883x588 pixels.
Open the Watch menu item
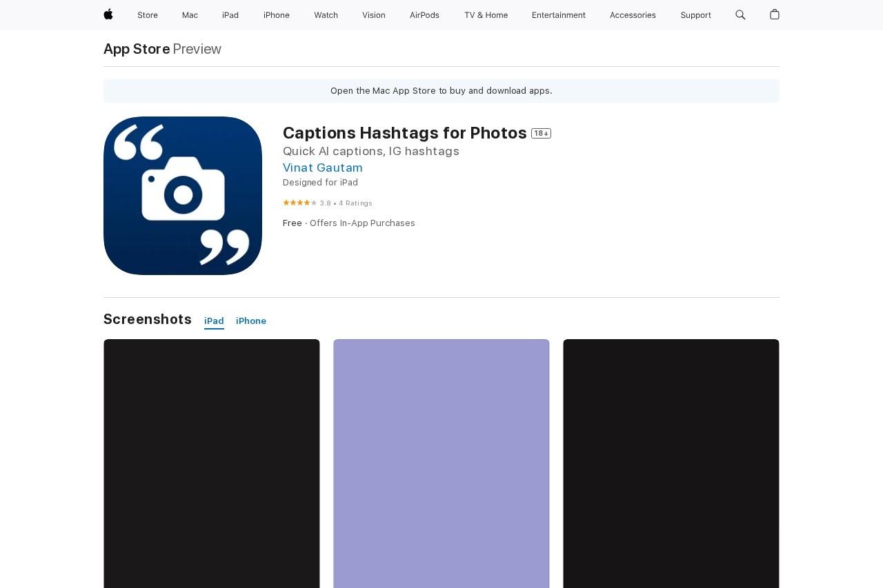[x=326, y=15]
